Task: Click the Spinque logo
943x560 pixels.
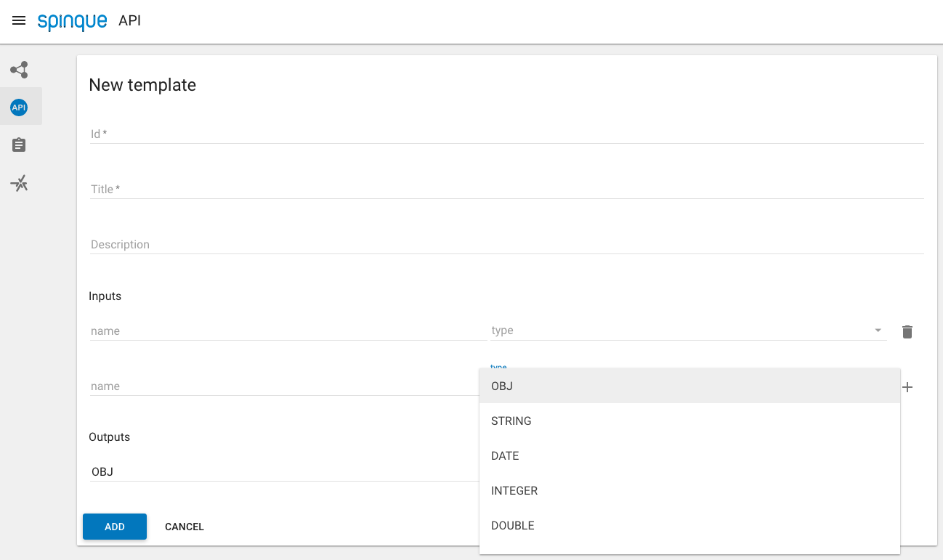Action: pos(72,21)
